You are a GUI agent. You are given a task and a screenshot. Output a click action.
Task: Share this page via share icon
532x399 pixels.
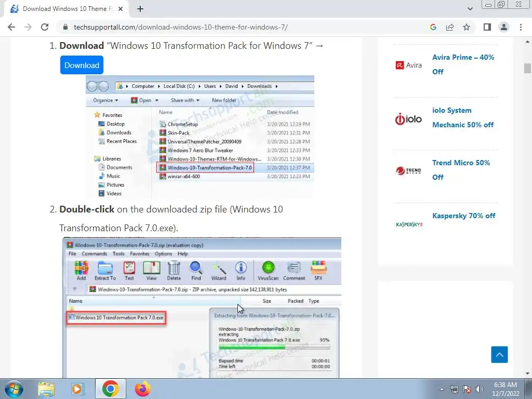(x=450, y=27)
